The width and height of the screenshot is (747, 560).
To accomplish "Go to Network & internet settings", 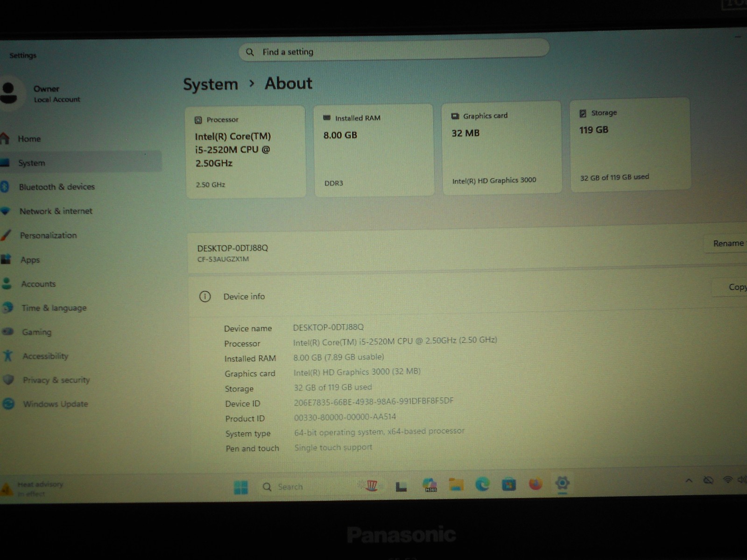I will [x=56, y=211].
